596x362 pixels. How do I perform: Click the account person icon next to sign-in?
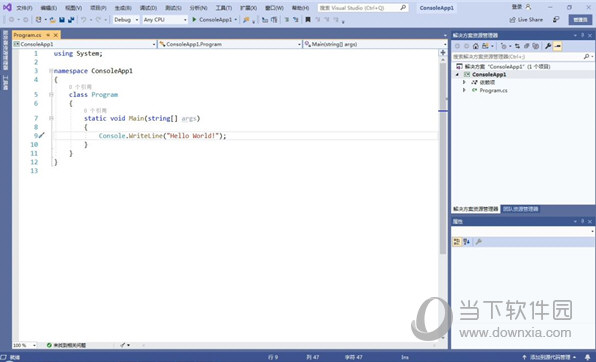pos(528,7)
